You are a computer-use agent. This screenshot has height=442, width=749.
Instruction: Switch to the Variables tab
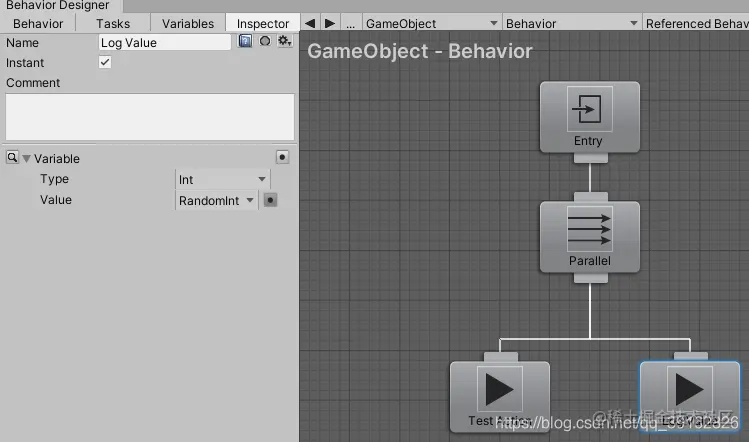click(x=188, y=23)
